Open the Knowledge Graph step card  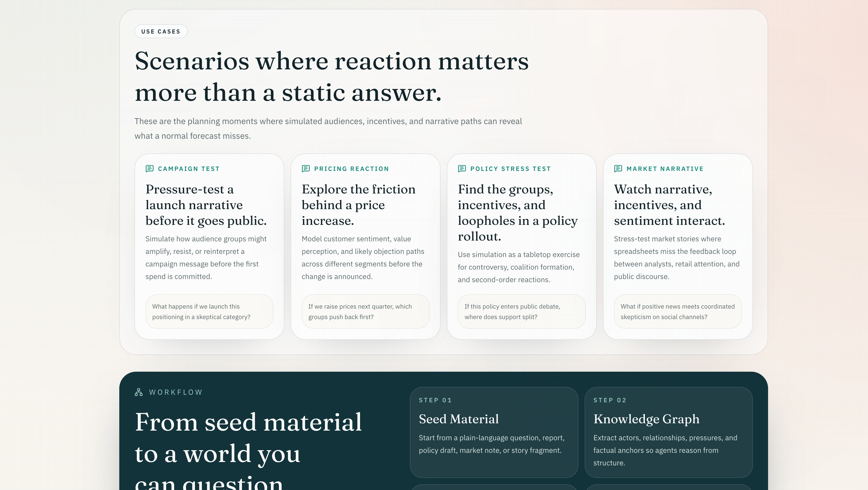[668, 432]
